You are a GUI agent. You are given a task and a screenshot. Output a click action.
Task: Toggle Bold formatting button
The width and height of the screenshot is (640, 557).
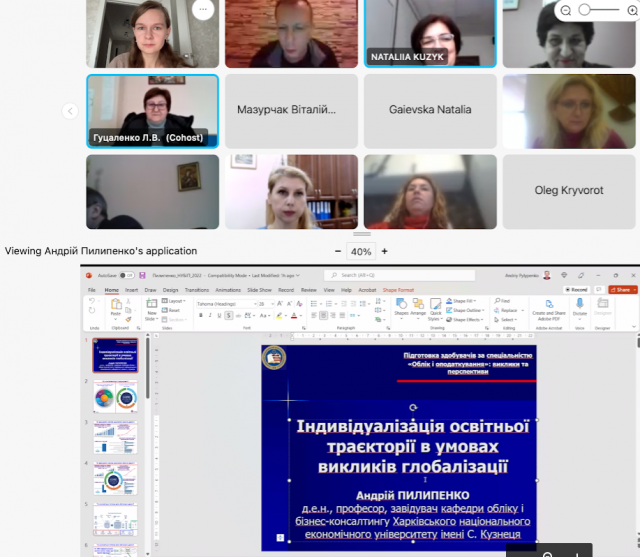coord(201,315)
